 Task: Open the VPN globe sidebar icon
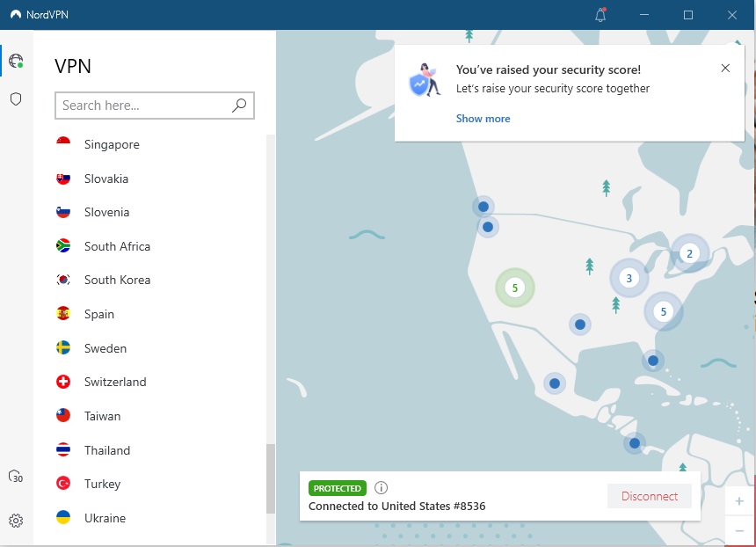click(x=16, y=61)
